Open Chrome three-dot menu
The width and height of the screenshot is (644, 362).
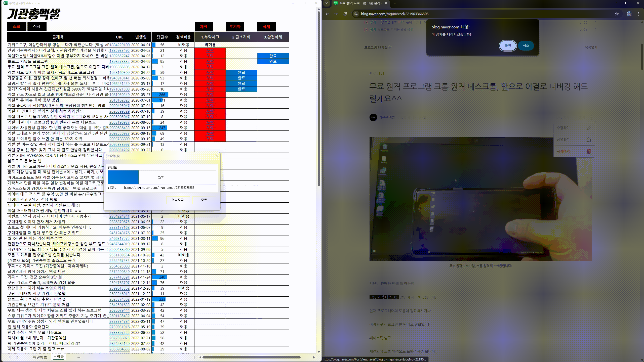638,14
